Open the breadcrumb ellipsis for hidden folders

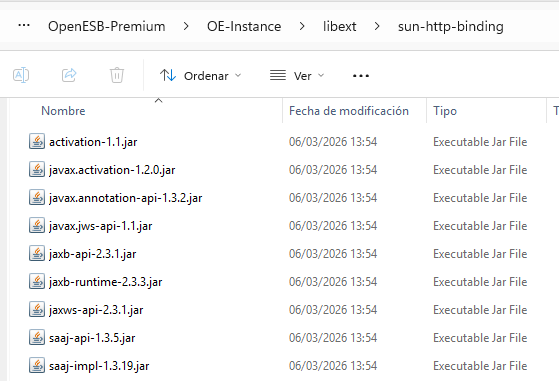point(24,26)
